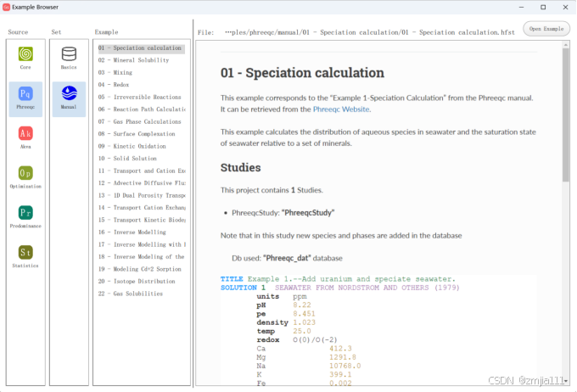Click the Example Browser app icon in title bar

click(6, 7)
